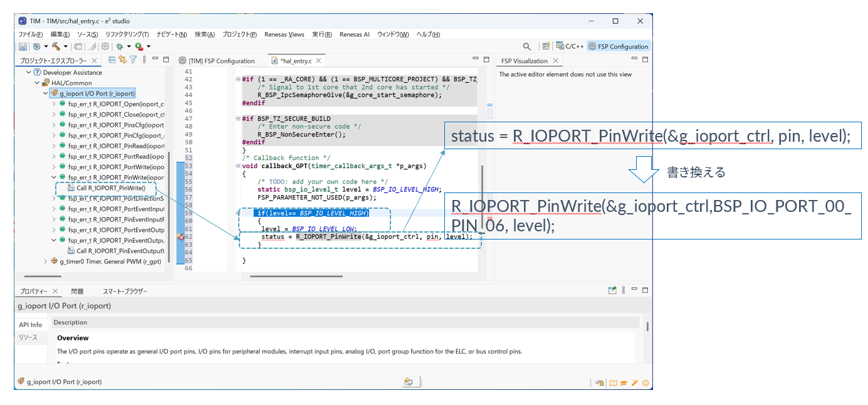This screenshot has width=868, height=405.
Task: Open the プロジェクト(P) menu
Action: pyautogui.click(x=239, y=34)
